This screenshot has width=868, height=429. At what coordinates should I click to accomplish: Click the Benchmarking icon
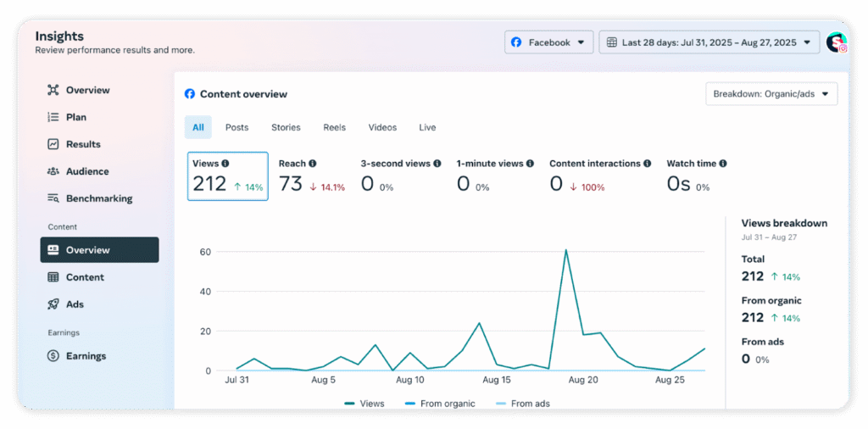(x=53, y=198)
